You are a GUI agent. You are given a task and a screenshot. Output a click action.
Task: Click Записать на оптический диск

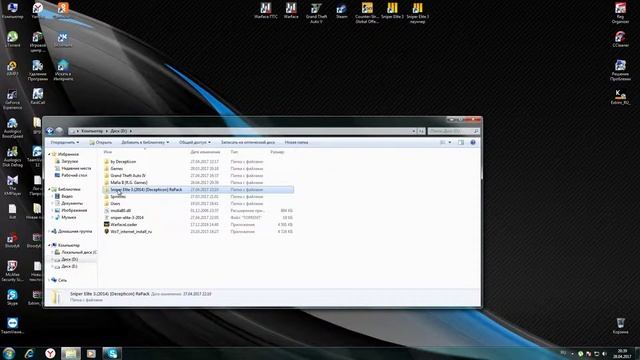click(248, 142)
